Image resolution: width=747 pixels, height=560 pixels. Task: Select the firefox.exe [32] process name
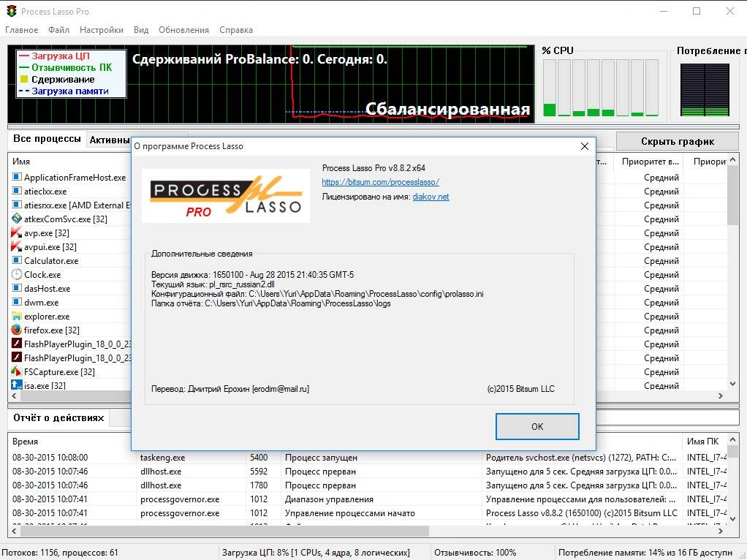pos(52,330)
